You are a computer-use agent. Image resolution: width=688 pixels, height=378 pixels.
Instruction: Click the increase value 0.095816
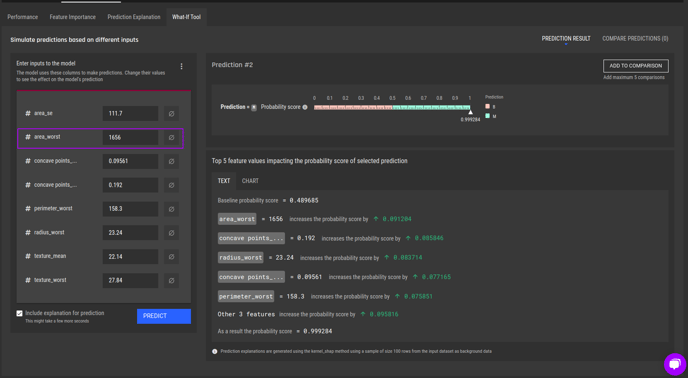point(384,314)
